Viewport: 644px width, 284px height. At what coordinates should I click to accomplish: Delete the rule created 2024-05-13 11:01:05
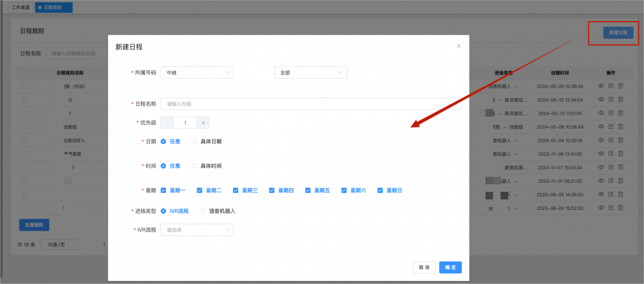[620, 113]
